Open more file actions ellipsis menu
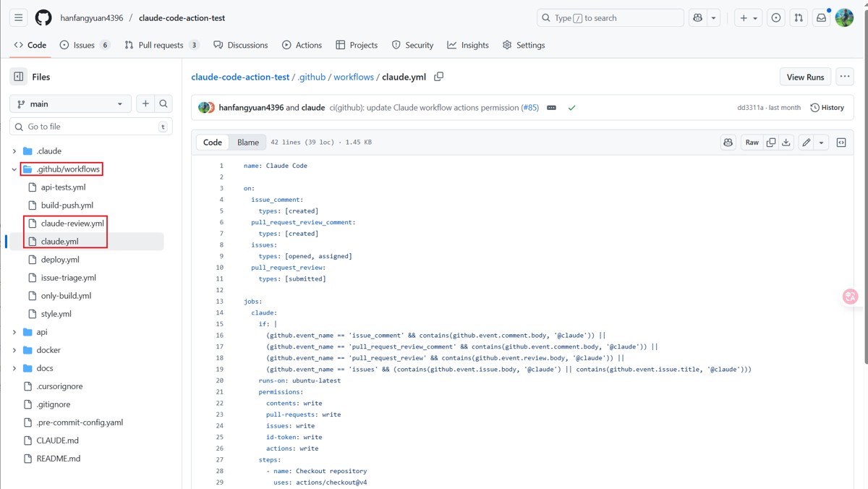The image size is (868, 489). 844,77
